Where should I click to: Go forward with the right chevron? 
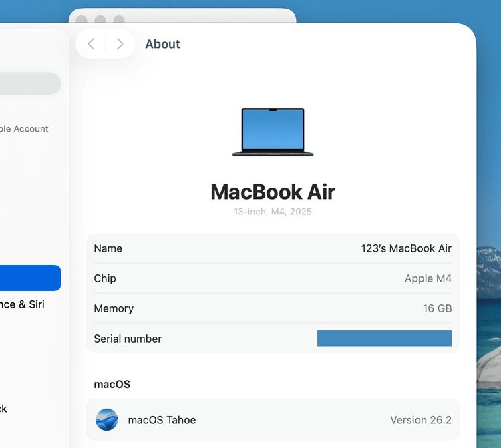[120, 44]
